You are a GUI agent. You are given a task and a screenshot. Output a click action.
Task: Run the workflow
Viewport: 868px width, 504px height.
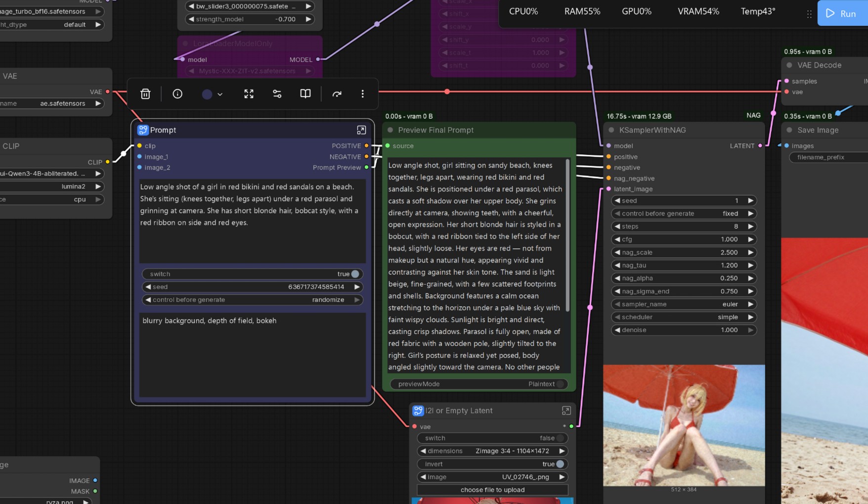[x=843, y=13]
